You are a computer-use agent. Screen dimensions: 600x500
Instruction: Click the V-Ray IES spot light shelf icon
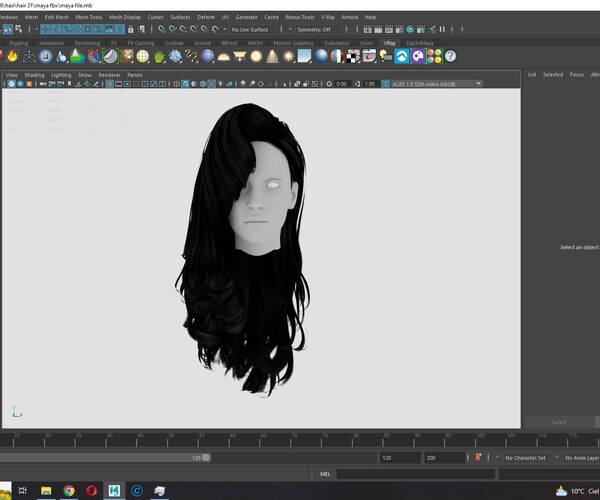(x=272, y=57)
